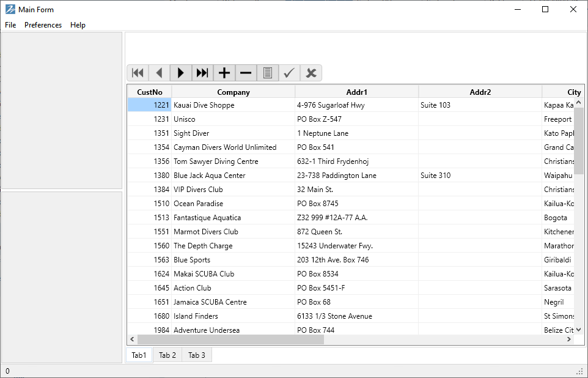Switch to Tab 3
This screenshot has width=588, height=378.
click(x=197, y=355)
